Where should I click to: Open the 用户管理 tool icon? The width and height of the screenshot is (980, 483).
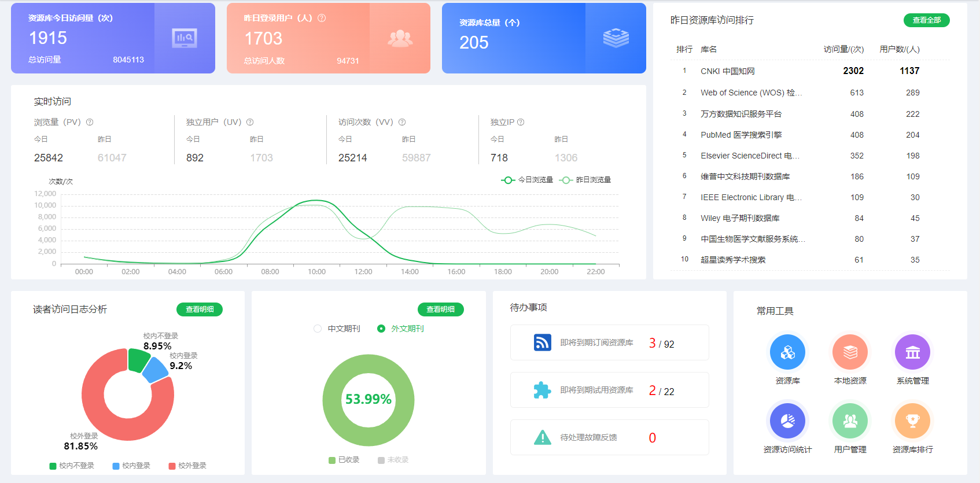point(850,421)
